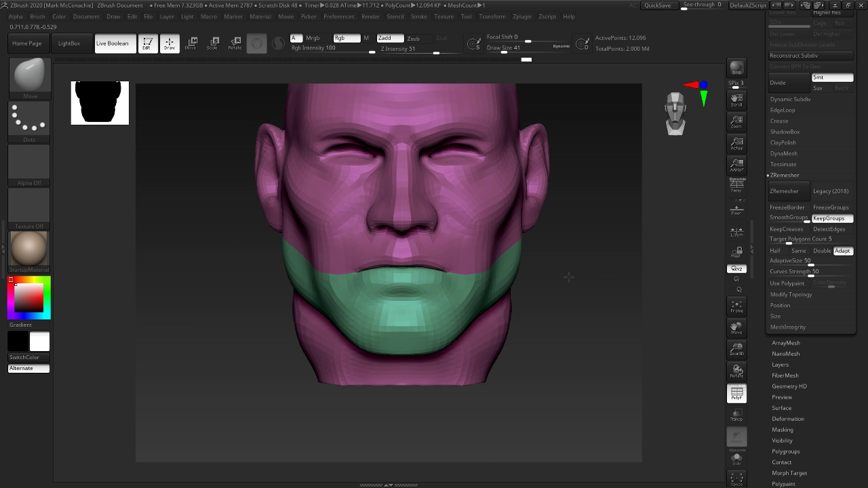This screenshot has width=868, height=488.
Task: Toggle PolyF polyframe display
Action: tap(736, 393)
